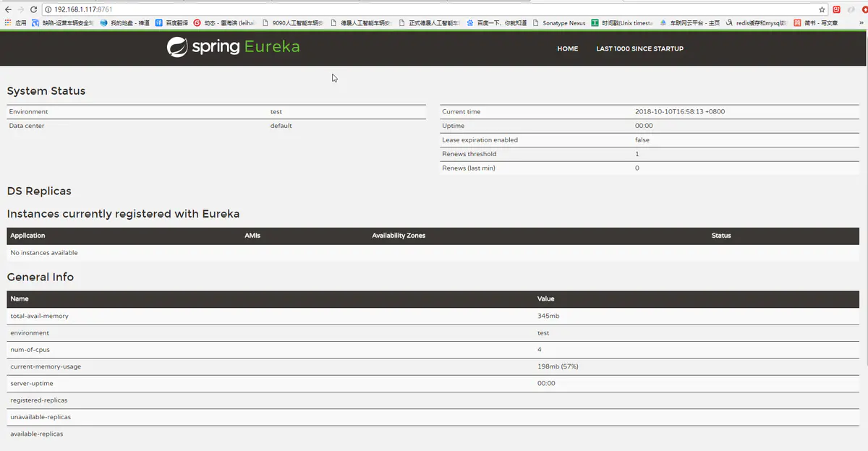The width and height of the screenshot is (868, 451).
Task: Click the Spring Eureka logo
Action: coord(233,48)
